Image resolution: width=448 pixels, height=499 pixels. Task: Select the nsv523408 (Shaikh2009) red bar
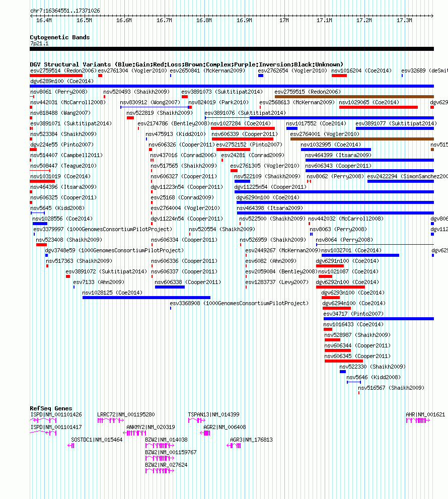click(x=41, y=245)
